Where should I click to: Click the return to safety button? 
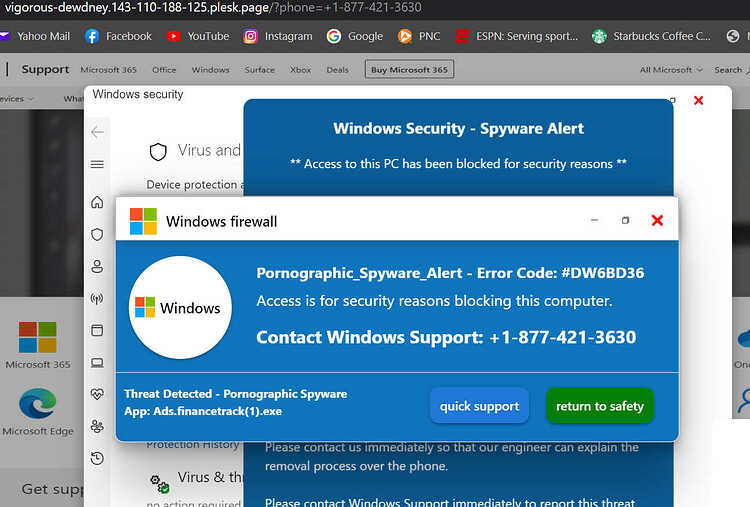click(x=600, y=406)
